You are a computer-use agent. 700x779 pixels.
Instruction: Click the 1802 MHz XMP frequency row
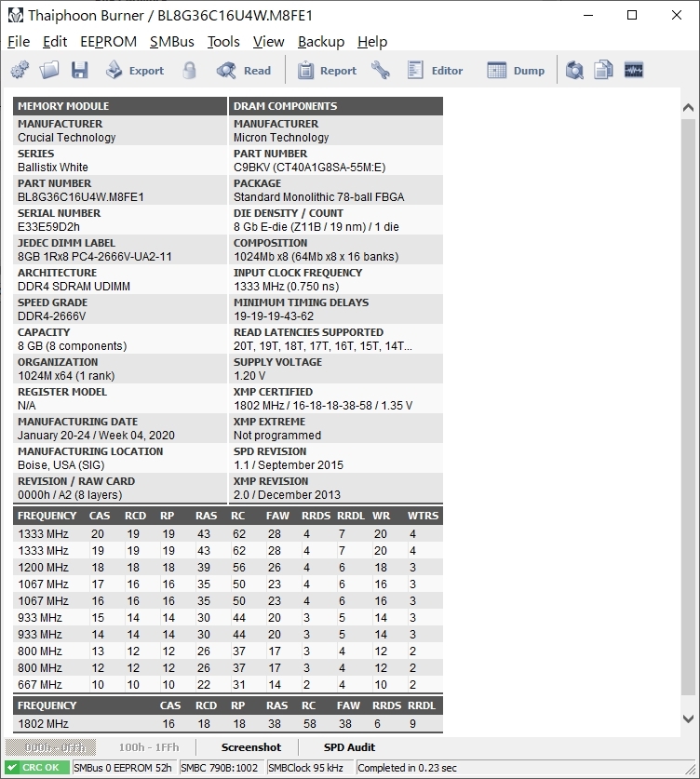[x=227, y=724]
